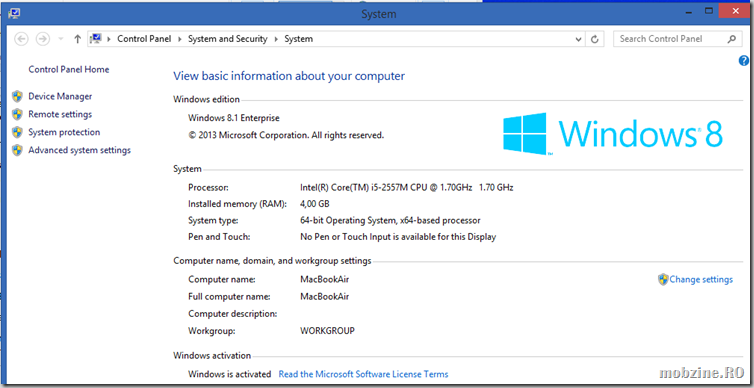Read the Microsoft Software License Terms

tap(364, 374)
